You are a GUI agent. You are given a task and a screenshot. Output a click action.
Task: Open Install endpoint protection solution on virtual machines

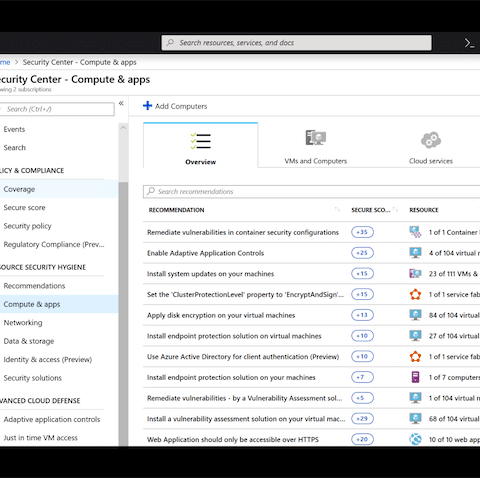[x=234, y=336]
